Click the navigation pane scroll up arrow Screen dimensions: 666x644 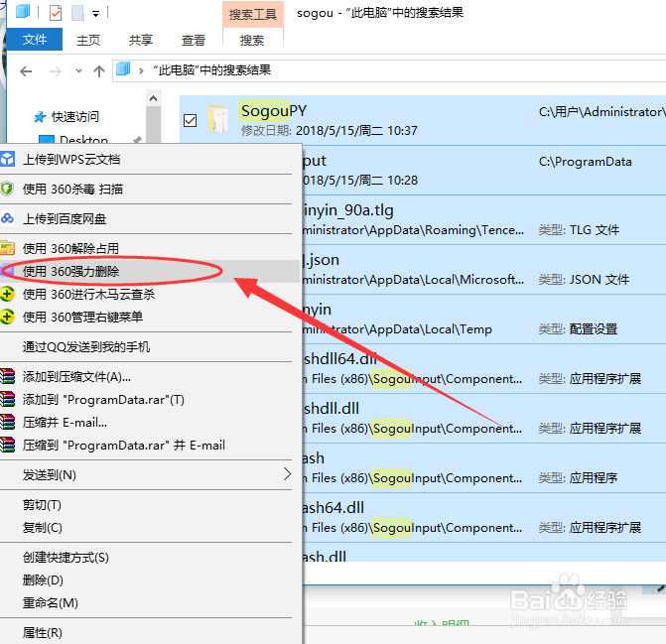pyautogui.click(x=153, y=98)
